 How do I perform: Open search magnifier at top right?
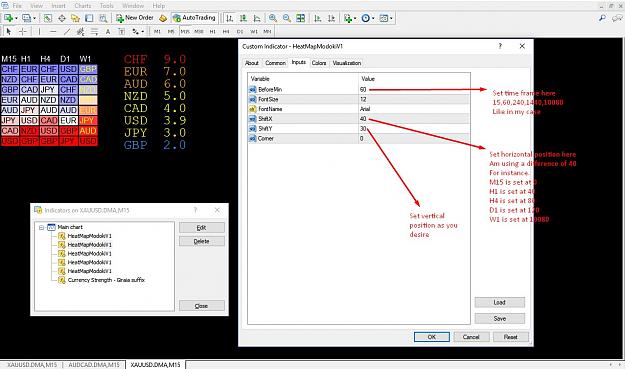602,18
